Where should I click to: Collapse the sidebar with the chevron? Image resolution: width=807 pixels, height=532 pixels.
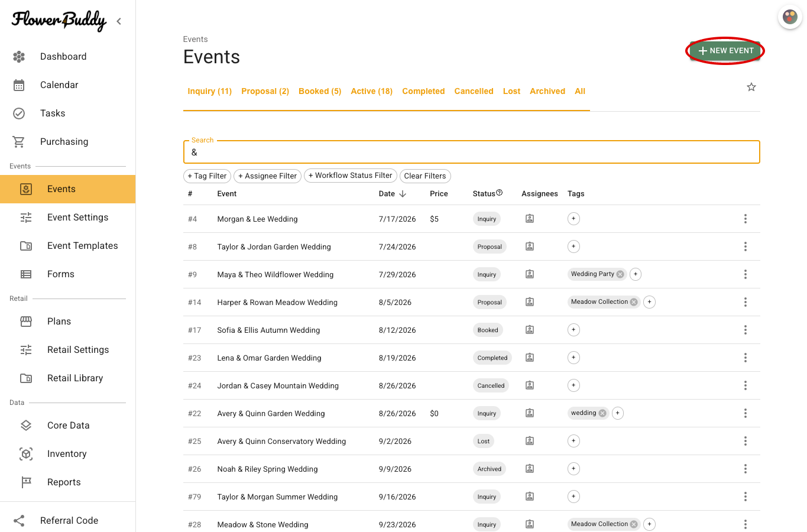pos(119,21)
